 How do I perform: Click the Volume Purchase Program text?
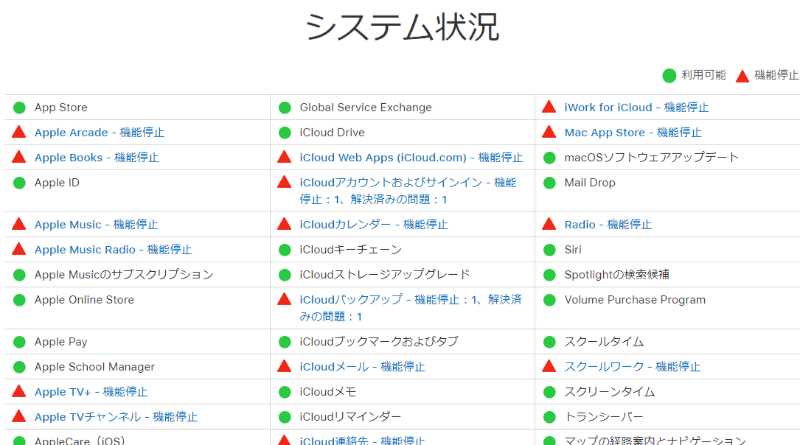pyautogui.click(x=635, y=300)
